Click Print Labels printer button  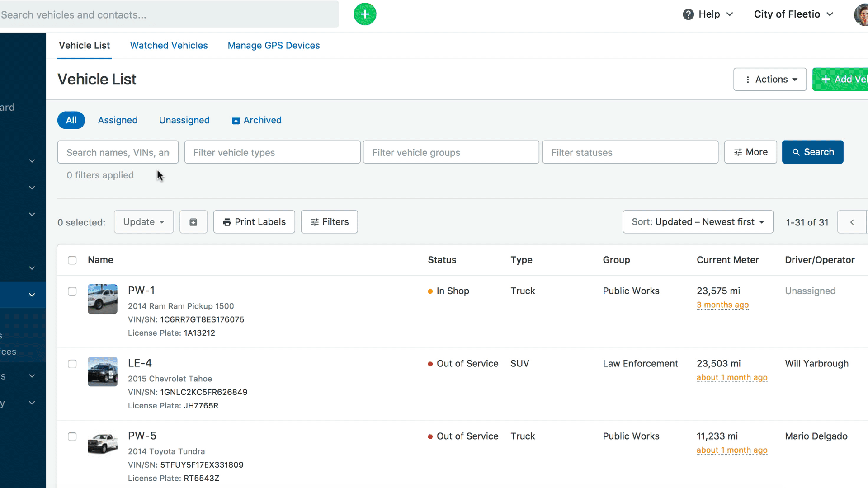(x=254, y=222)
